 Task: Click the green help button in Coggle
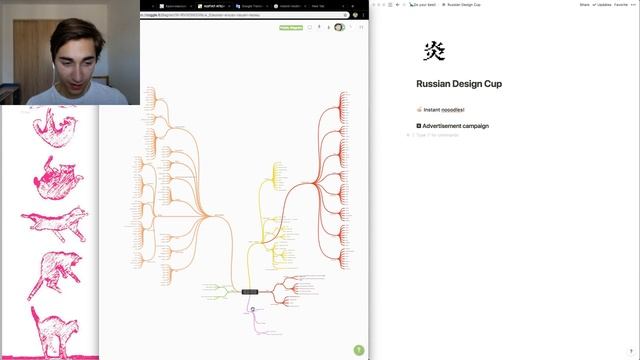coord(358,350)
